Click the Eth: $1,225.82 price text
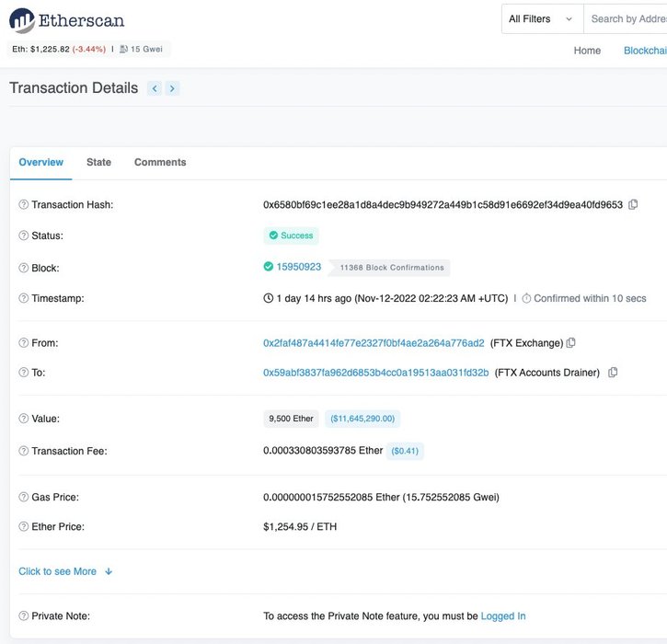The height and width of the screenshot is (644, 667). pos(40,49)
